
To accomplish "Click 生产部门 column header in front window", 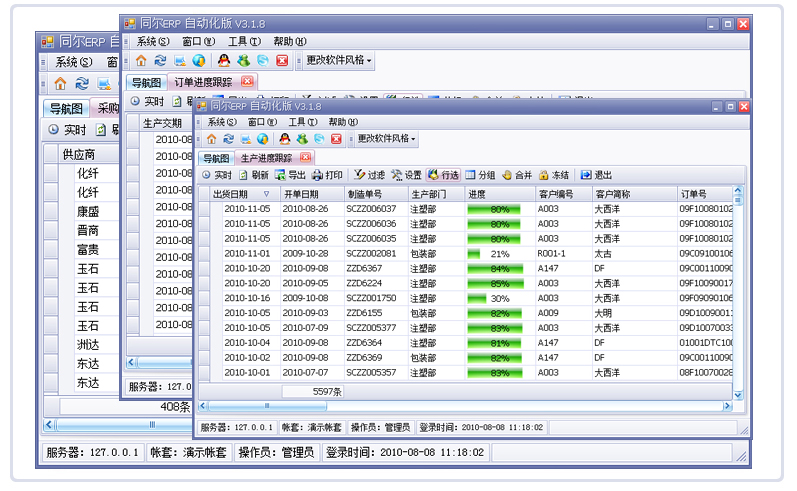I will [436, 194].
